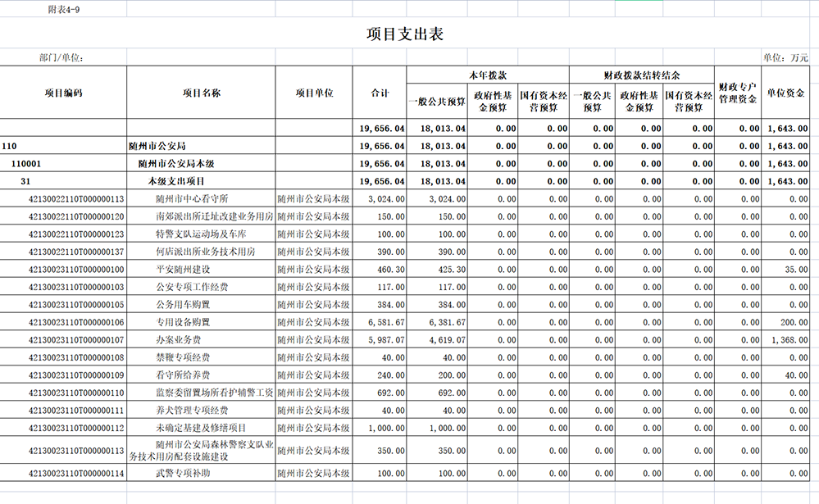Click the 单位：万元 cell
The width and height of the screenshot is (819, 504).
(x=785, y=58)
